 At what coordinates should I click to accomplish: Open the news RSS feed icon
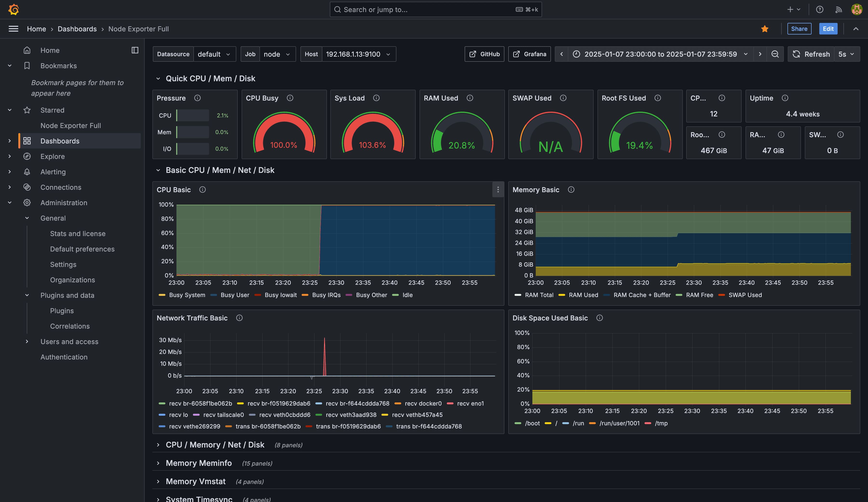(x=838, y=10)
